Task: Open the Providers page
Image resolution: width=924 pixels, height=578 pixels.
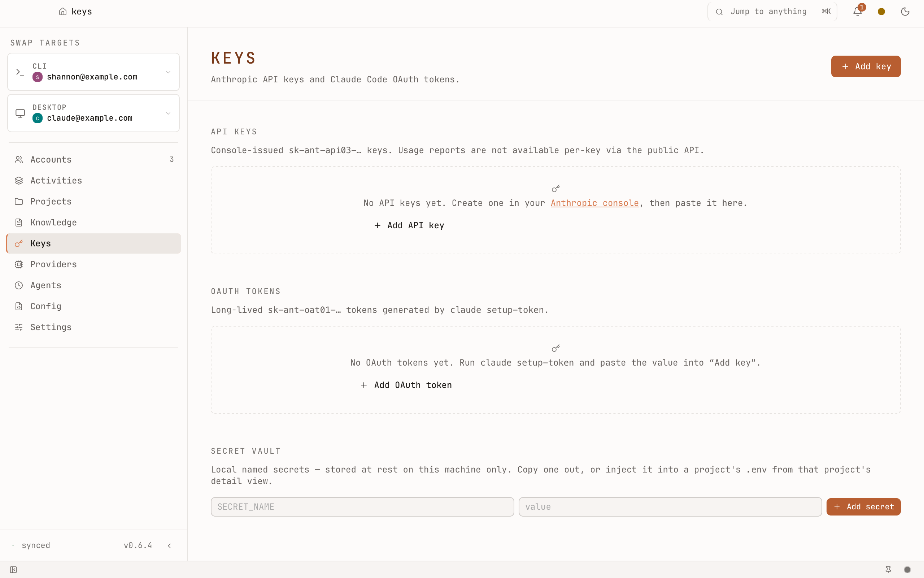Action: pos(93,264)
